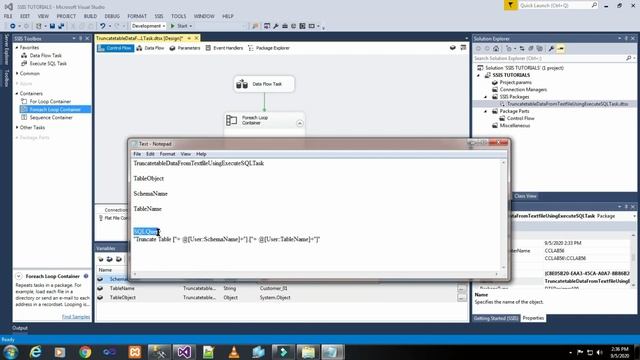This screenshot has width=640, height=360.
Task: Switch to the Class View tab
Action: point(525,196)
